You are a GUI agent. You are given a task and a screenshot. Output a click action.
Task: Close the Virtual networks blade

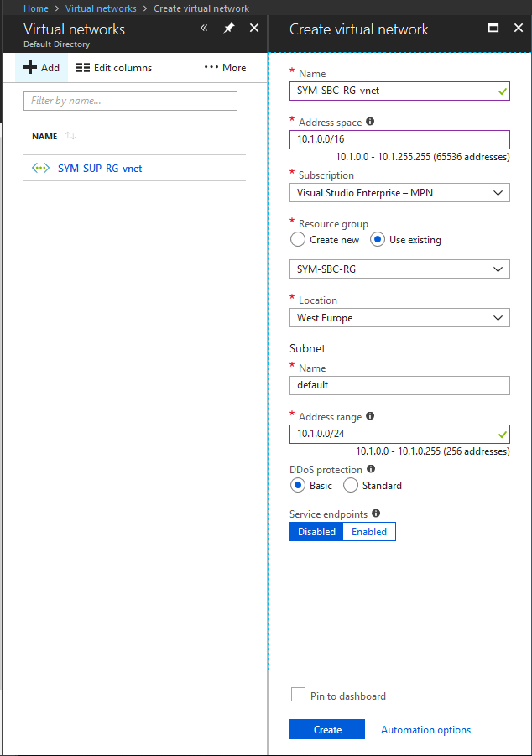tap(254, 28)
